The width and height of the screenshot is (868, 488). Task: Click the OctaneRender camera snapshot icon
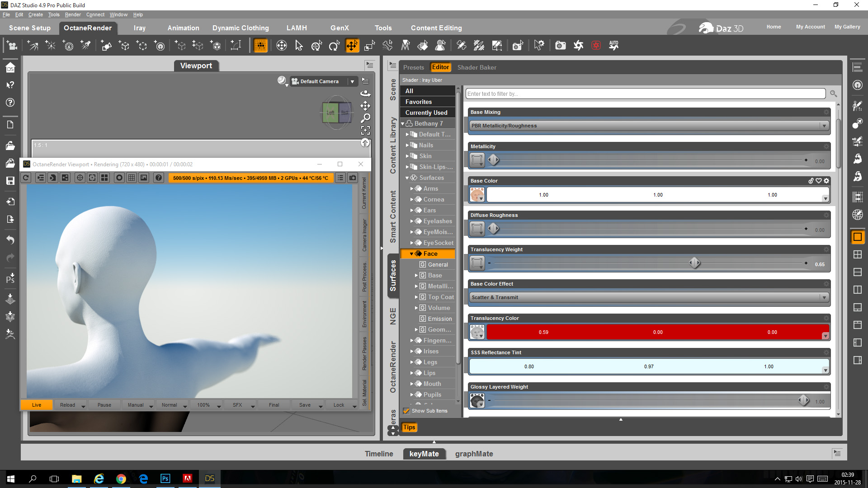click(x=353, y=178)
